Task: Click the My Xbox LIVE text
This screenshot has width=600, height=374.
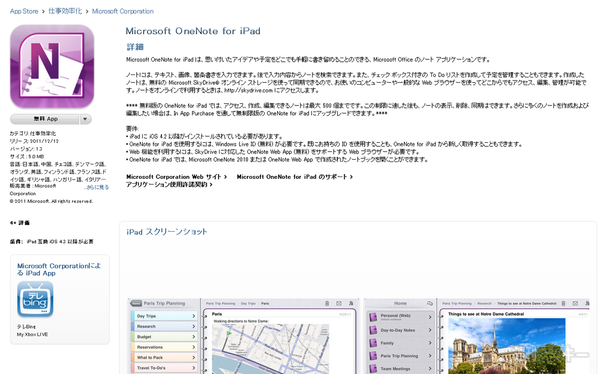Action: click(32, 334)
